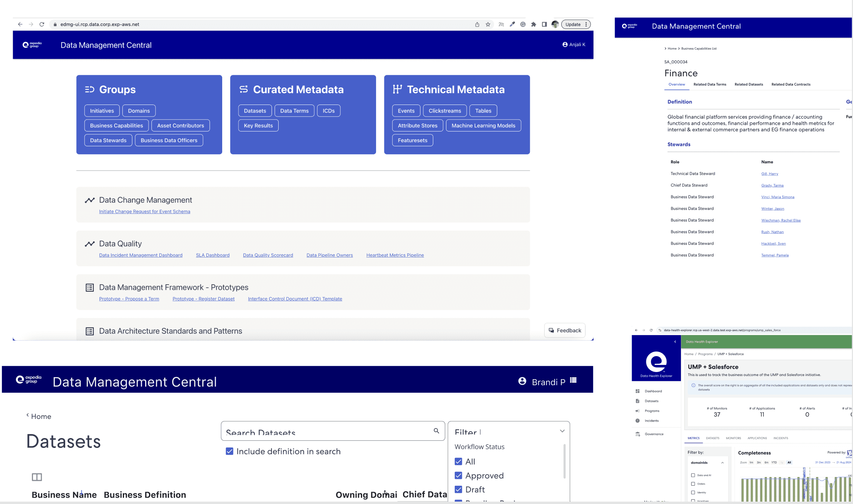
Task: Select the Overview tab in Finance page
Action: 677,84
